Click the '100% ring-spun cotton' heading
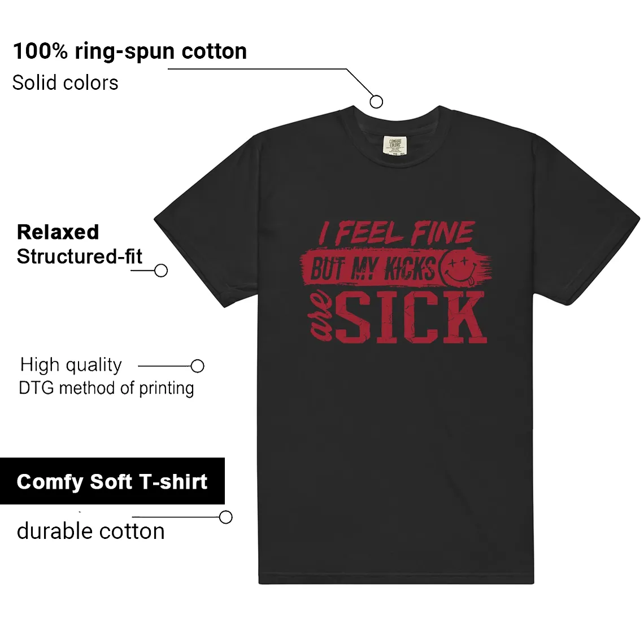644x644 pixels. coord(130,51)
